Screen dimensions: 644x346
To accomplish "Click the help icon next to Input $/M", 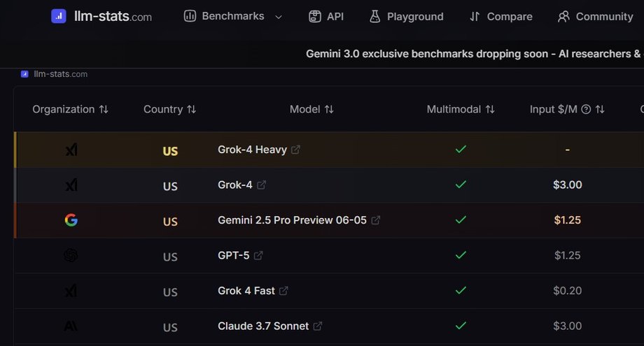I will tap(587, 110).
